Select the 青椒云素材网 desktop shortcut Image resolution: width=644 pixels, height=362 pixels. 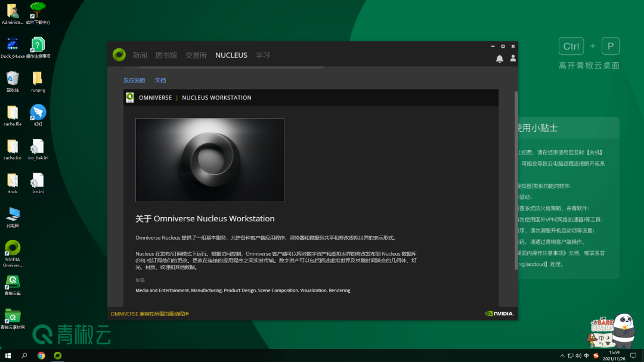[x=13, y=319]
